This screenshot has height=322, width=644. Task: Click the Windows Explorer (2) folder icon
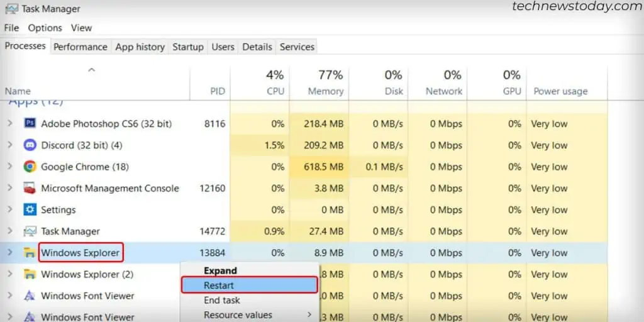coord(30,274)
